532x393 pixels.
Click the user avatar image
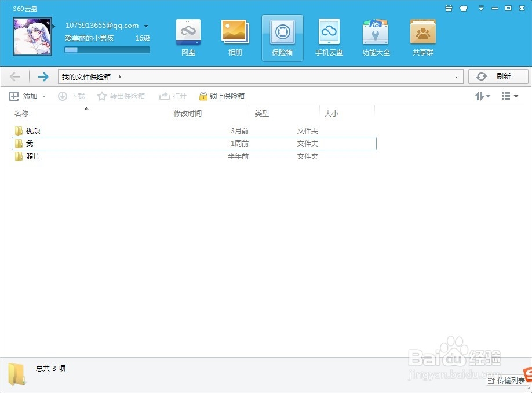coord(32,37)
